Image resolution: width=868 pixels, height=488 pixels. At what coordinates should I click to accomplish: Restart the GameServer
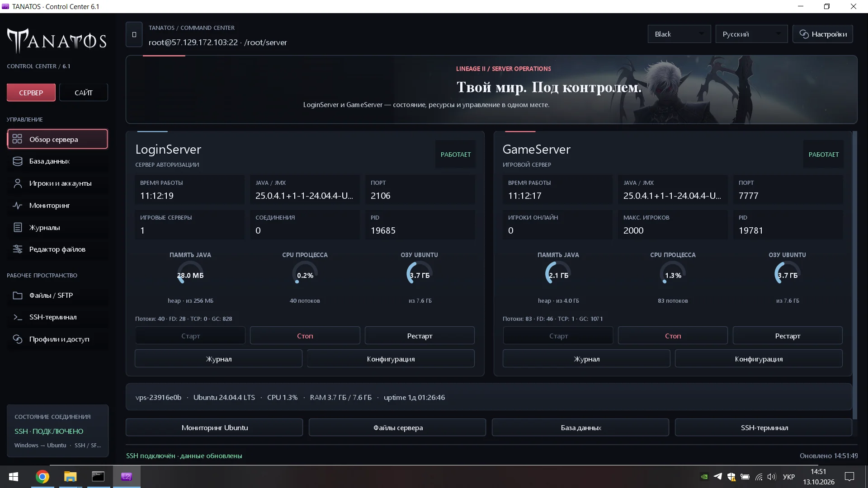pyautogui.click(x=788, y=336)
